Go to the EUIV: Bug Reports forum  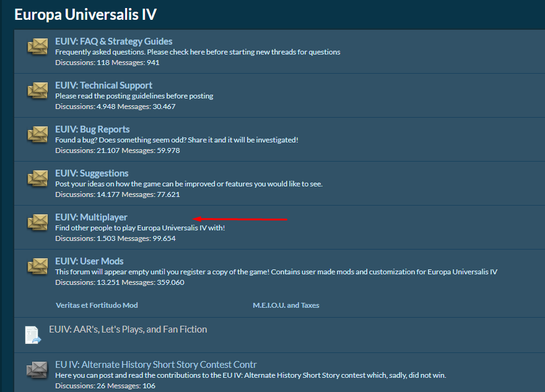pos(92,129)
